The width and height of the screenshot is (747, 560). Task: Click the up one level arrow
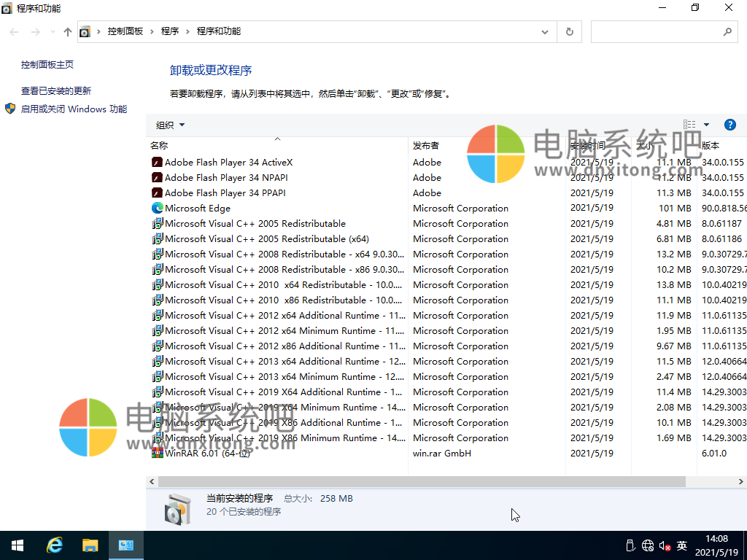click(x=67, y=31)
